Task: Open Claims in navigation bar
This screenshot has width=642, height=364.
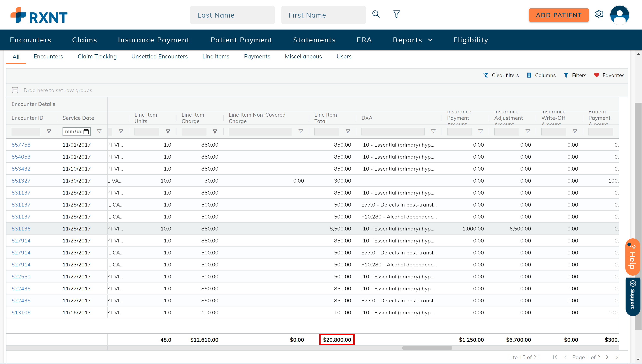Action: pos(85,40)
